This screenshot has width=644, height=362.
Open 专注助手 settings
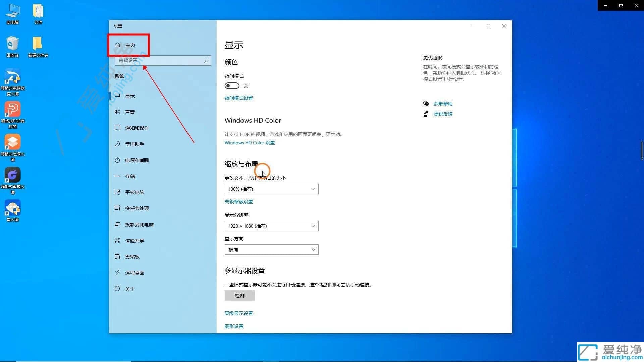(x=135, y=144)
